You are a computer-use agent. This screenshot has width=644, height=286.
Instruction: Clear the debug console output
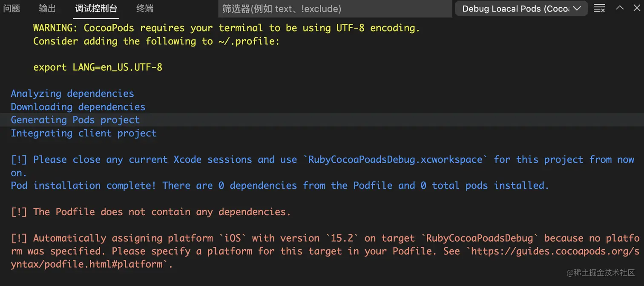(x=599, y=9)
